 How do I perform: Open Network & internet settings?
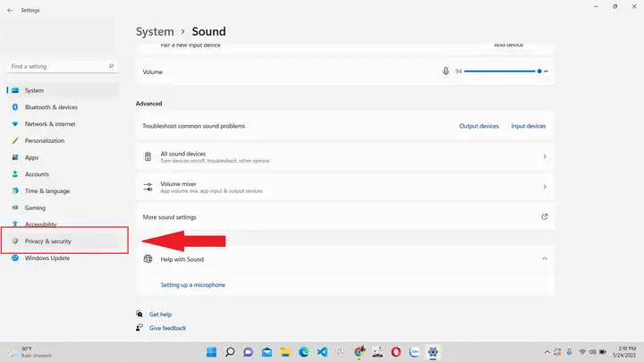click(x=63, y=124)
